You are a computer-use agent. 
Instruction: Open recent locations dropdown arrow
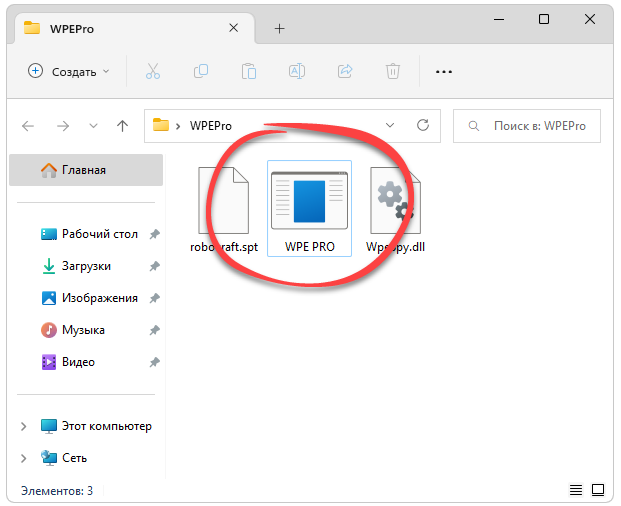[94, 126]
